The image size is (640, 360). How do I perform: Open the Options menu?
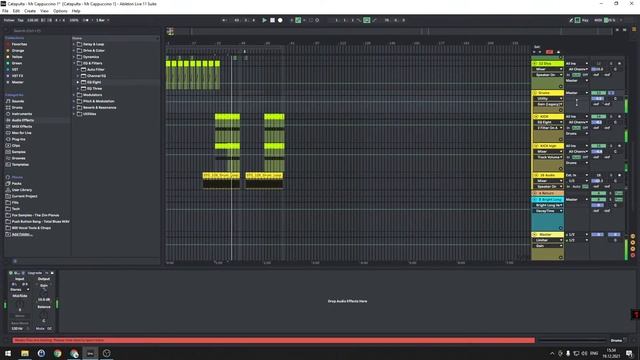pyautogui.click(x=60, y=11)
